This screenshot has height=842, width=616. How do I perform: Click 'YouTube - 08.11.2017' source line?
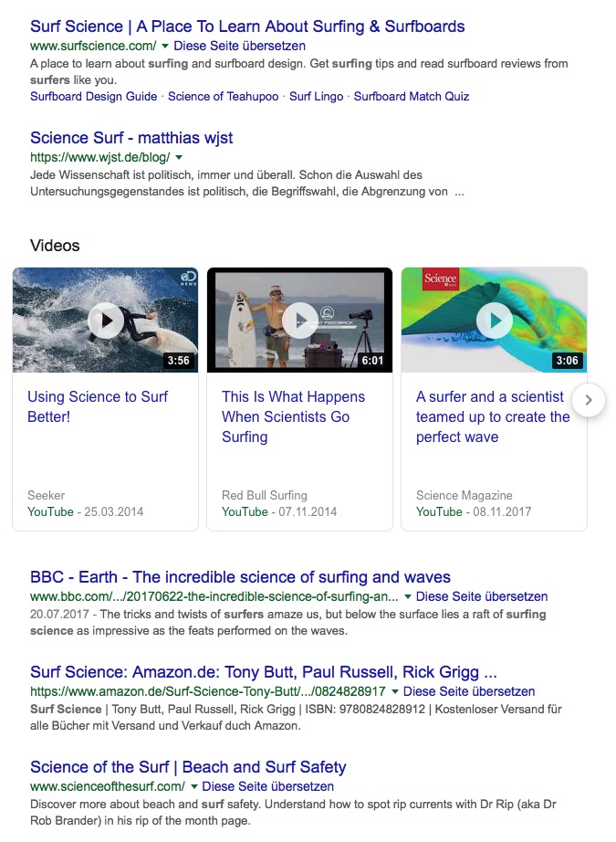[x=474, y=511]
